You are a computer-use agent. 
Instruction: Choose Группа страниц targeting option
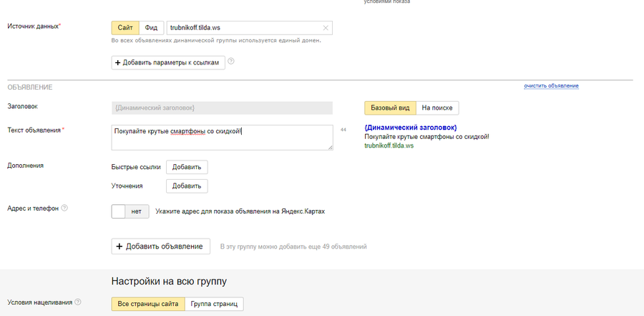click(214, 304)
